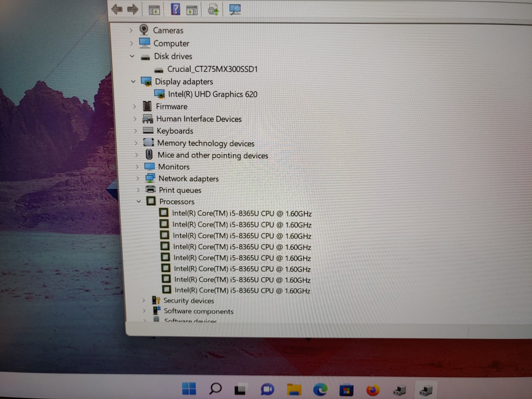The height and width of the screenshot is (399, 532).
Task: Select the Computer label
Action: point(171,43)
